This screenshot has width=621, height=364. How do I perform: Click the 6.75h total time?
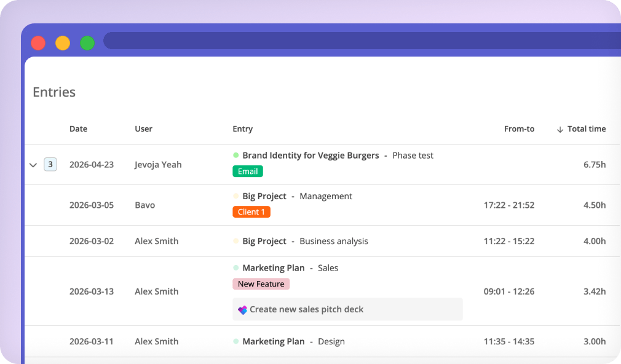click(x=595, y=165)
